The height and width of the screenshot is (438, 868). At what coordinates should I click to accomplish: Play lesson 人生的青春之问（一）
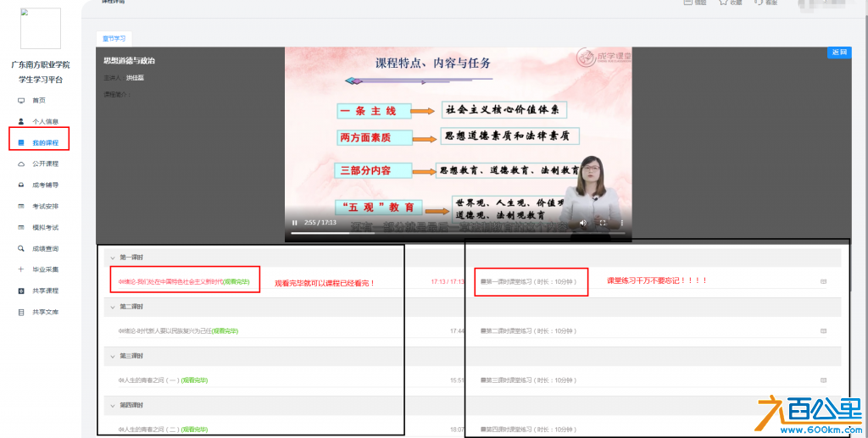pyautogui.click(x=163, y=380)
